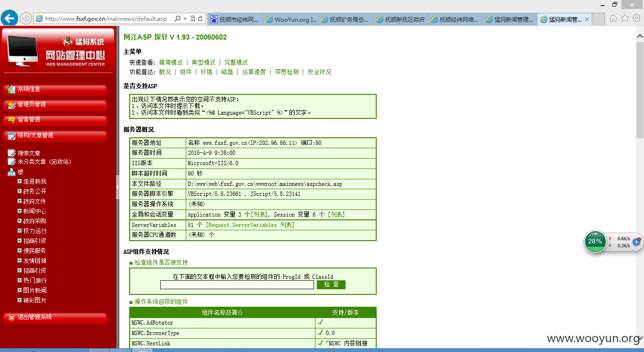Jump to the 组件 section link

point(186,72)
